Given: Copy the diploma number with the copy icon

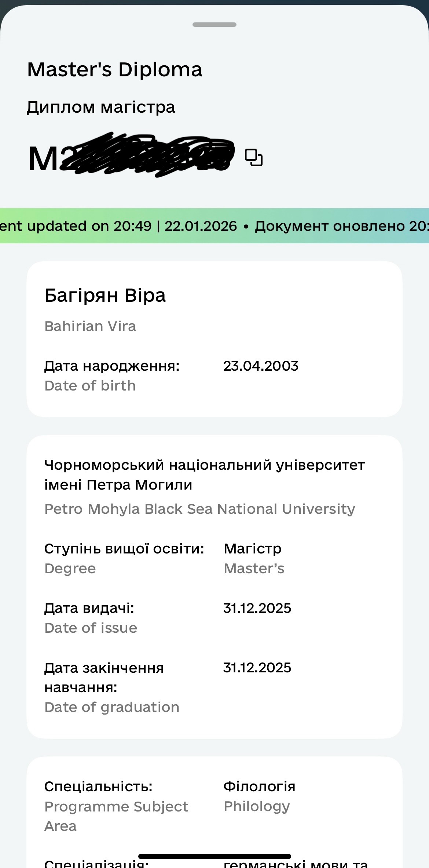Looking at the screenshot, I should click(254, 157).
